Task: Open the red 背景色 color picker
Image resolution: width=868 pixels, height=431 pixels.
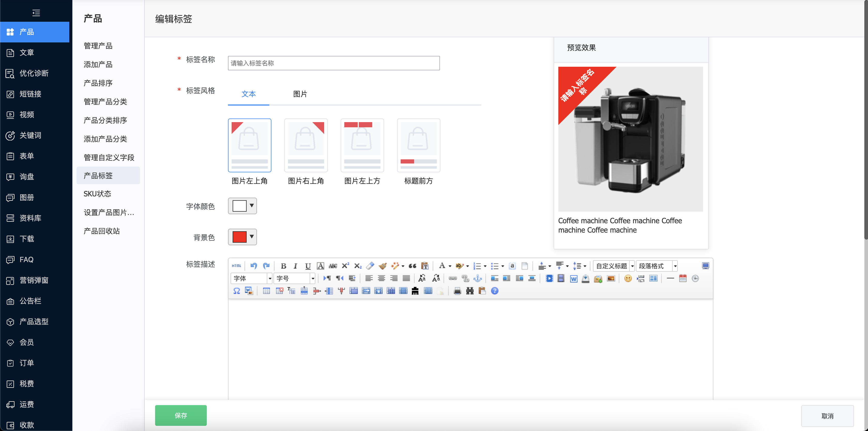Action: point(242,237)
